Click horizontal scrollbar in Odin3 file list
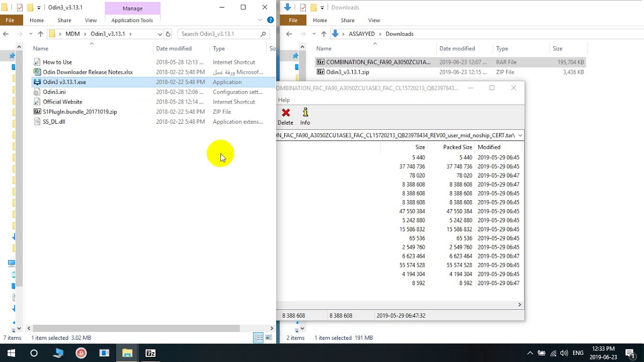644x362 pixels. click(x=136, y=328)
